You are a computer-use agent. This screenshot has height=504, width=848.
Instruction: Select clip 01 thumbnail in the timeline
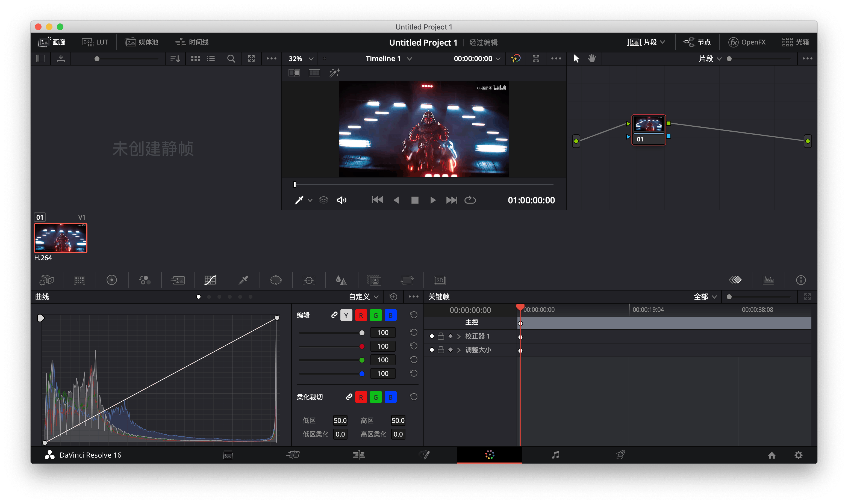60,238
